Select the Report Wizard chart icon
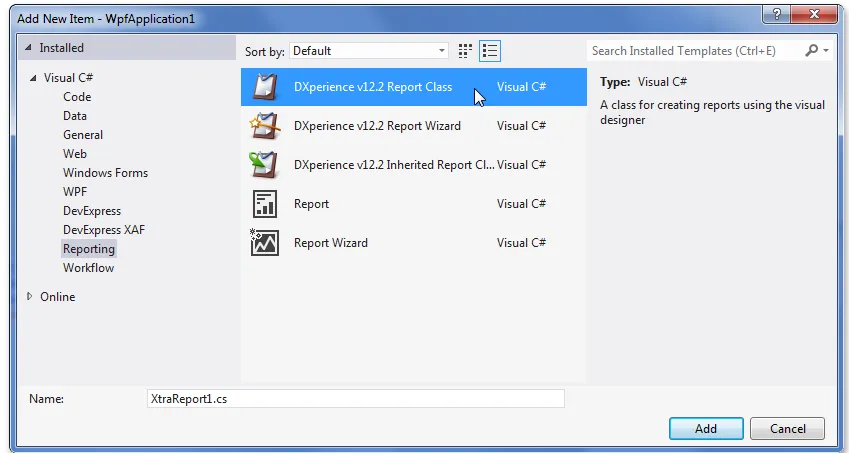 tap(265, 242)
